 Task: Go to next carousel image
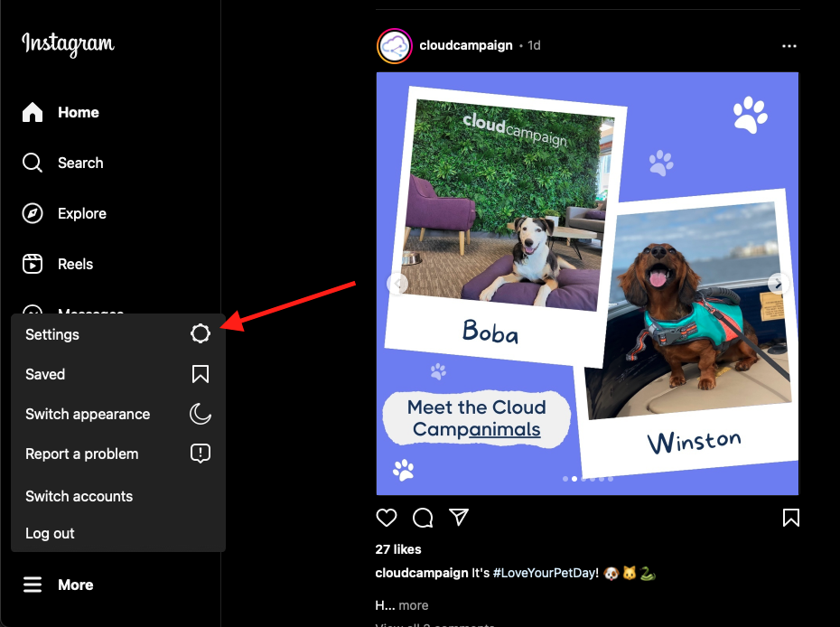point(778,284)
